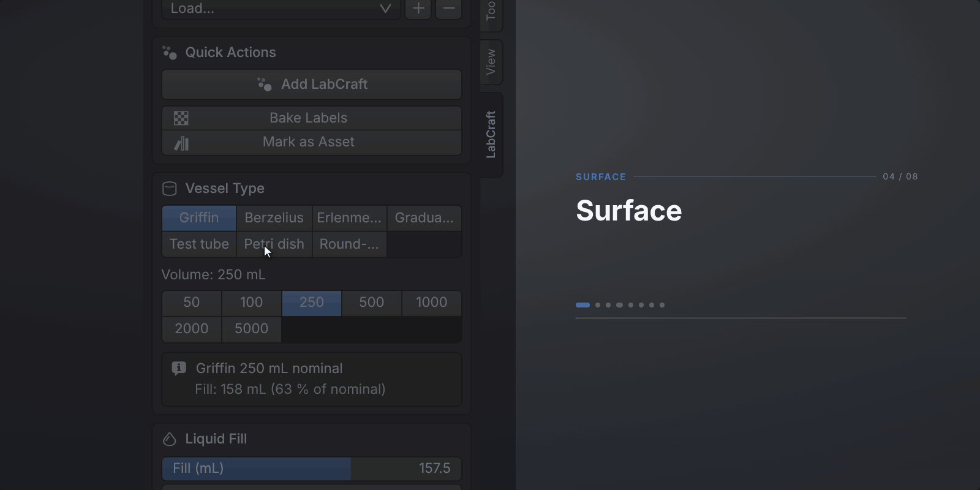Click the active first slide indicator dot

583,305
